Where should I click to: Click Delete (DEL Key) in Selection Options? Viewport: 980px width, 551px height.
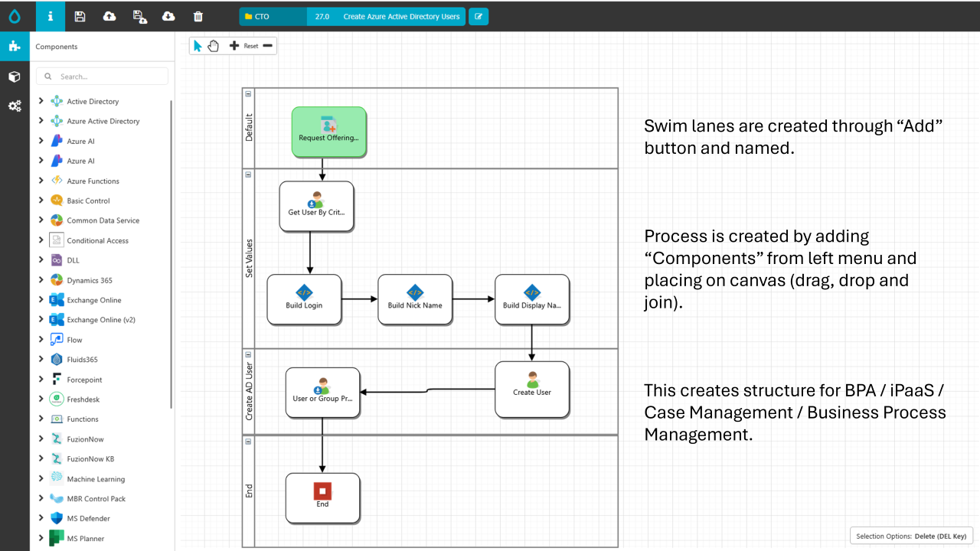(941, 536)
